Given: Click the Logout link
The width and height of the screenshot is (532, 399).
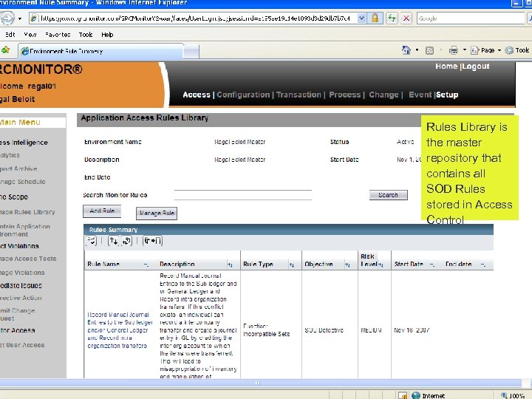Looking at the screenshot, I should tap(476, 66).
